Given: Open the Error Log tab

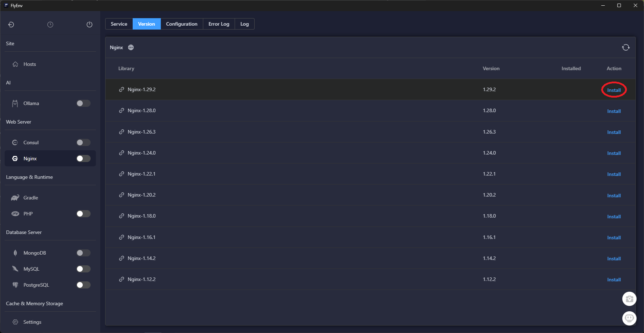Looking at the screenshot, I should pyautogui.click(x=219, y=24).
